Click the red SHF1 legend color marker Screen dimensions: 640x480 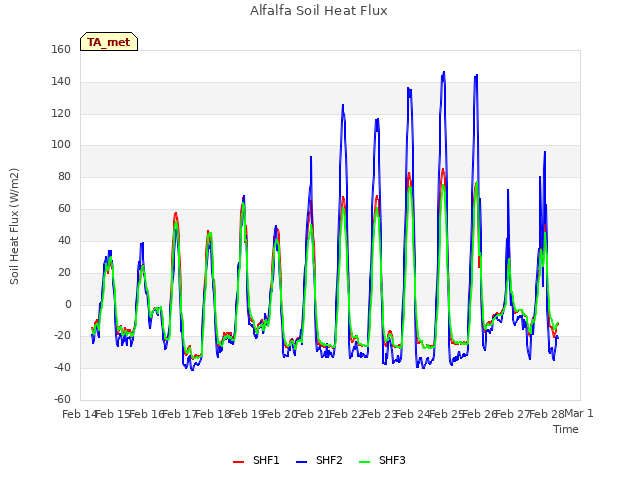(x=238, y=462)
